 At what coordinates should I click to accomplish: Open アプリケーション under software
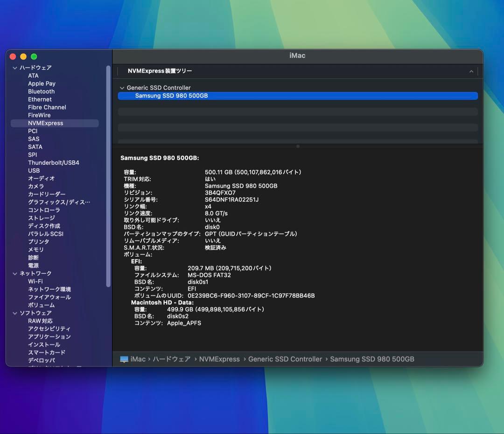49,337
